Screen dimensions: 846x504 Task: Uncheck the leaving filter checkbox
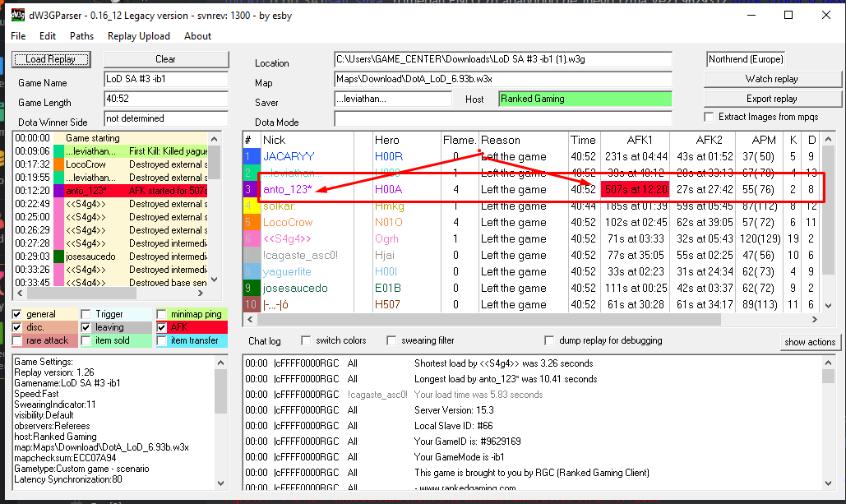pyautogui.click(x=86, y=327)
